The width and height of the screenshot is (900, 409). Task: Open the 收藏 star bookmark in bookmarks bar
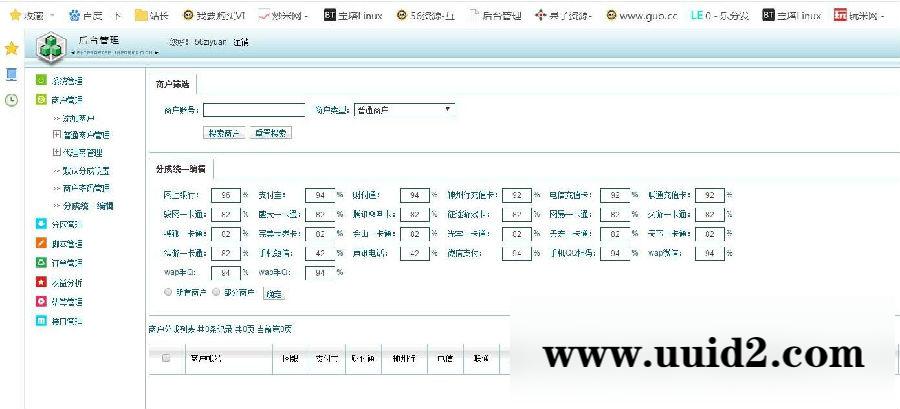[28, 15]
